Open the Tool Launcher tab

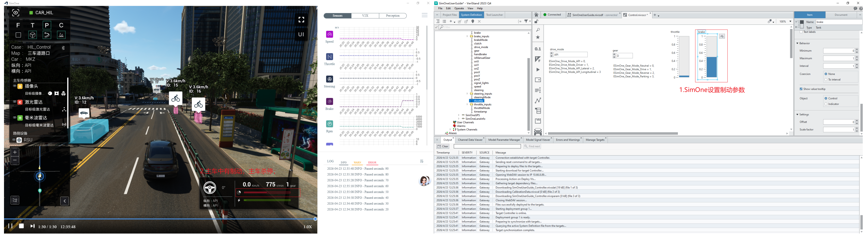click(494, 15)
